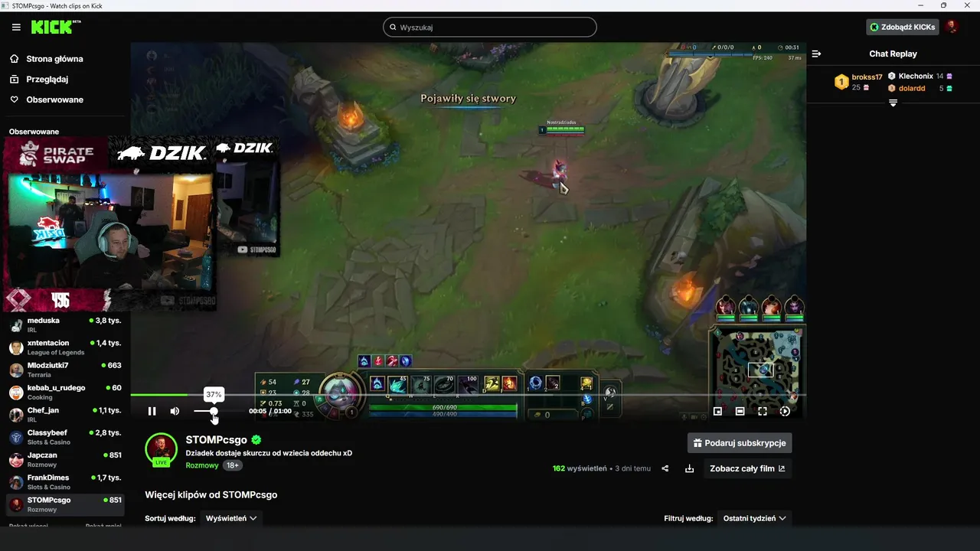Toggle mini player mode
The image size is (980, 551).
point(717,411)
